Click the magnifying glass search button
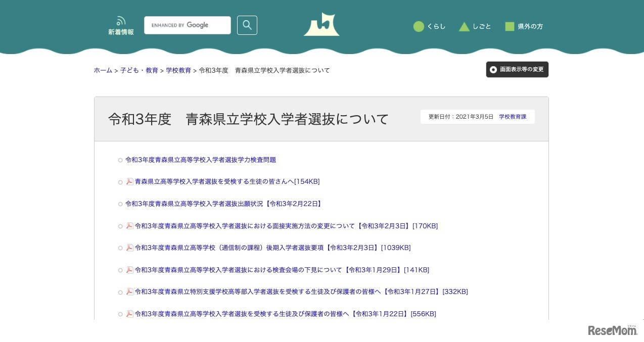This screenshot has width=644, height=342. click(247, 25)
